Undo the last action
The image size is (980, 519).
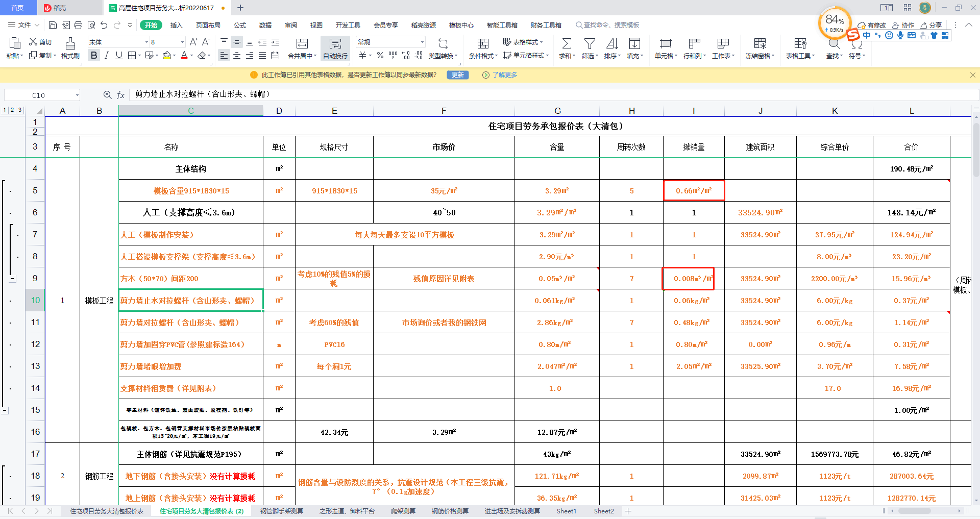point(104,25)
